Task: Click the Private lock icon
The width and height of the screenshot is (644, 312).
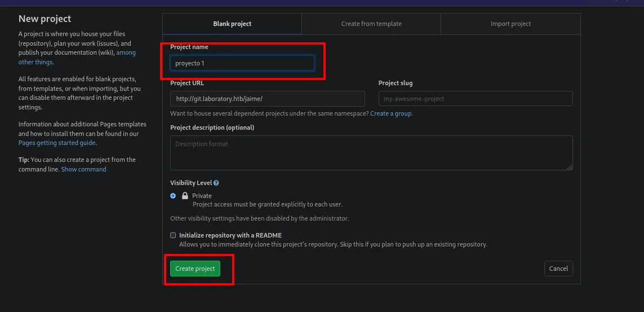Action: [185, 196]
